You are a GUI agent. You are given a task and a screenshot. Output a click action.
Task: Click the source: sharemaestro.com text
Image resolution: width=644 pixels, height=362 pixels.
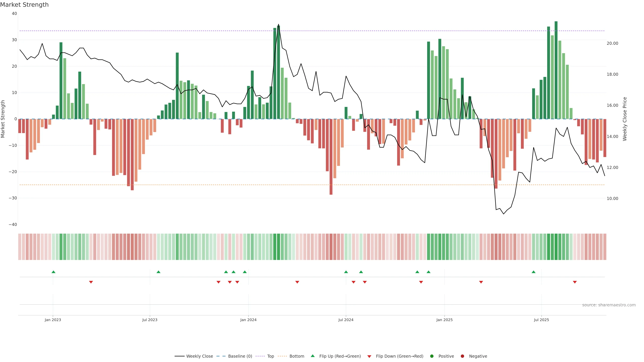[x=609, y=305]
